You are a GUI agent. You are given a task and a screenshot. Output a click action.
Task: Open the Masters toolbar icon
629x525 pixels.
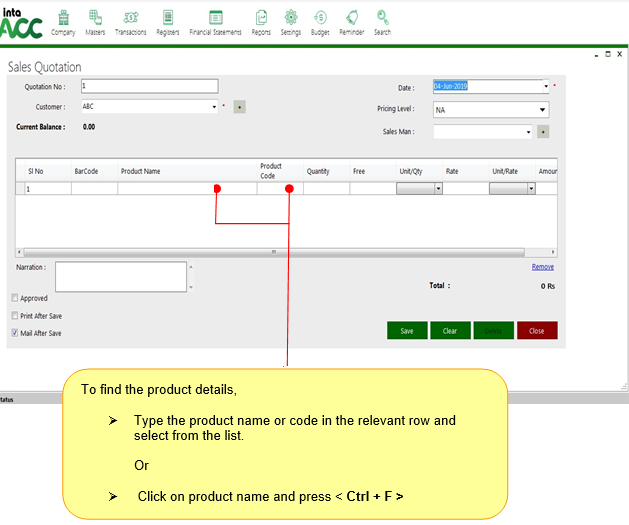tap(95, 18)
